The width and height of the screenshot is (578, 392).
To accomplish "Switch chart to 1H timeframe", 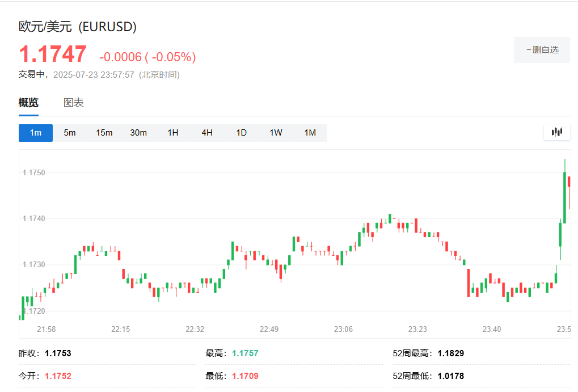I will [x=173, y=133].
